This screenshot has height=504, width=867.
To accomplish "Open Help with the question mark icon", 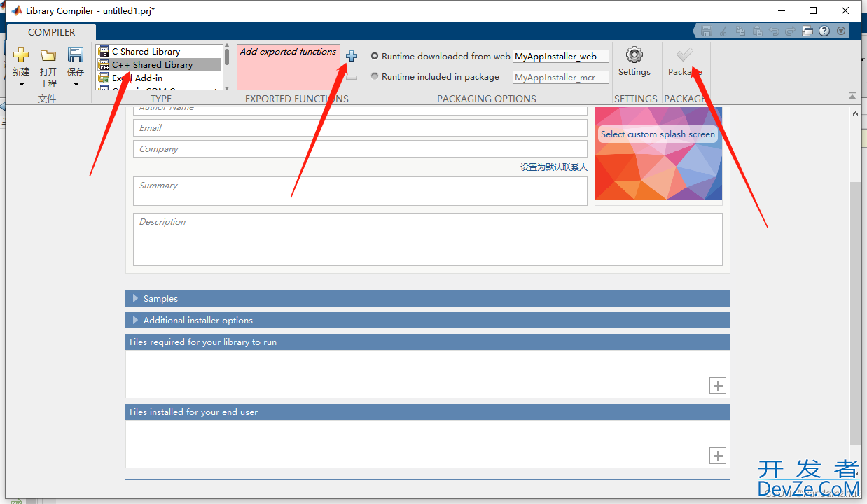I will point(824,31).
